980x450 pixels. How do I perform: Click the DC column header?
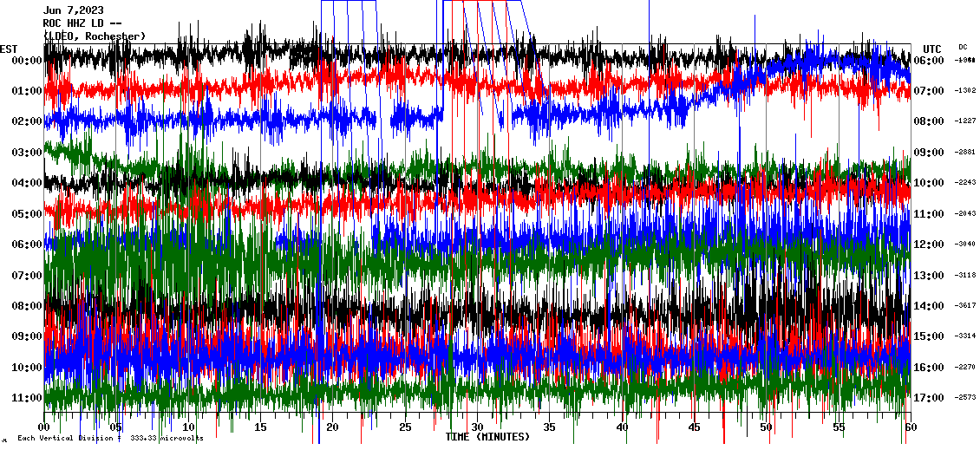pyautogui.click(x=963, y=47)
